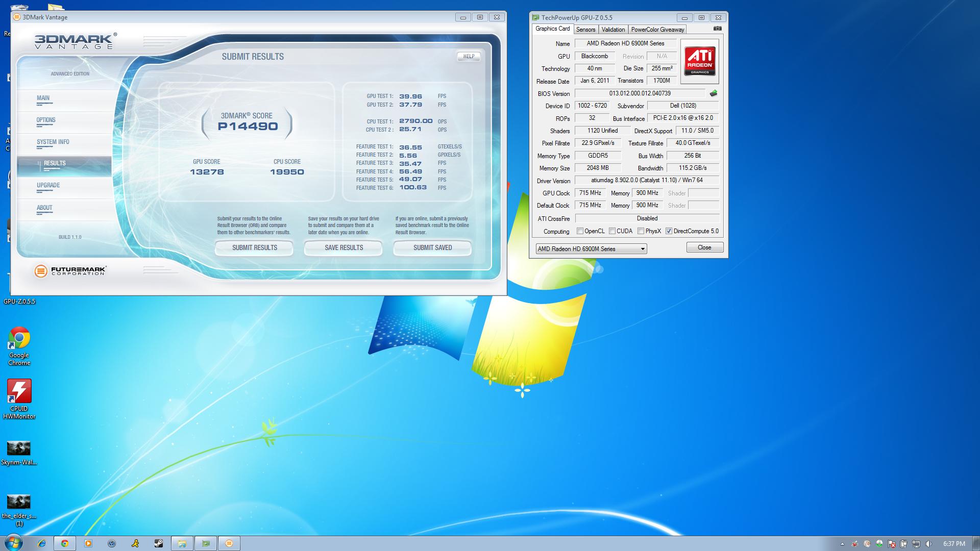980x551 pixels.
Task: Click the GPU-Z screenshot camera icon
Action: [718, 29]
